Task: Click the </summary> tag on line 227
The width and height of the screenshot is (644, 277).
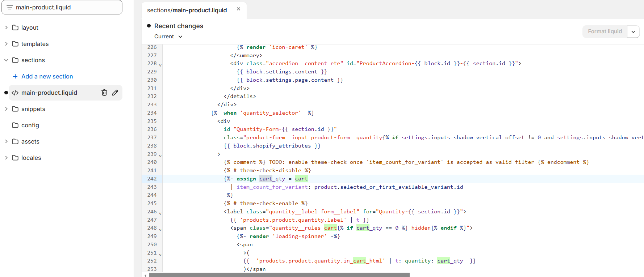Action: click(x=246, y=55)
